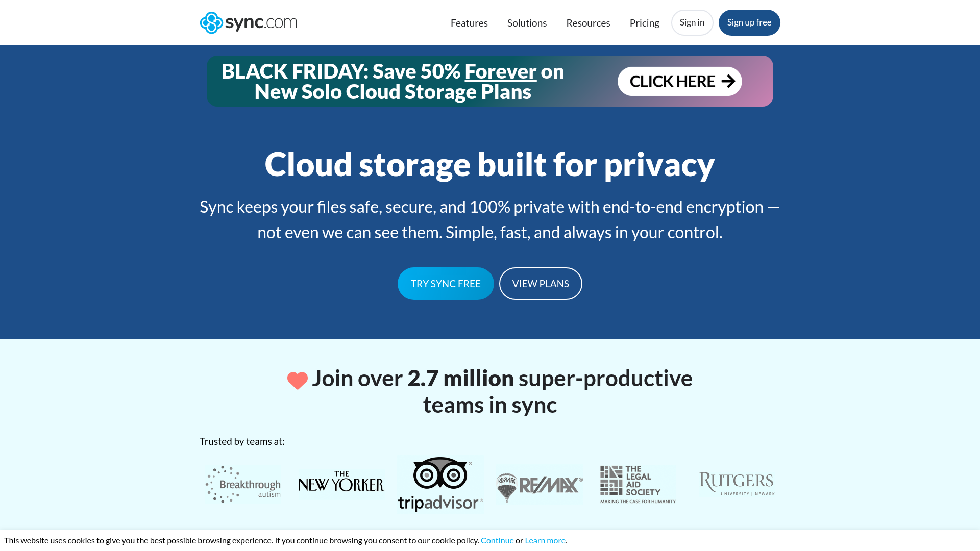
Task: Open the Resources menu
Action: coord(588,22)
